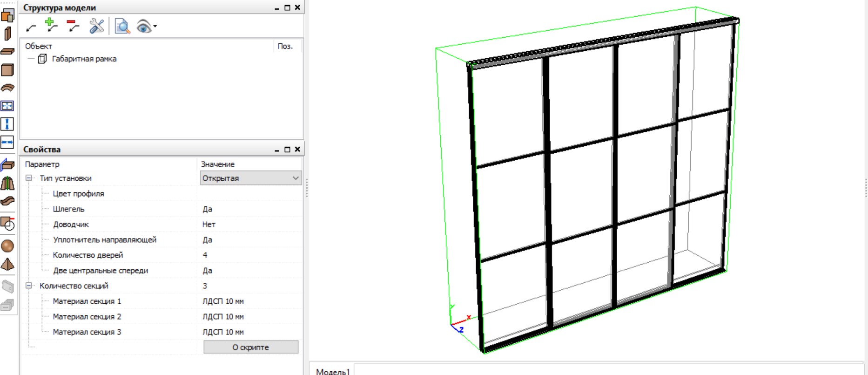This screenshot has width=868, height=375.
Task: Open the wrench and screwdriver settings icon
Action: click(x=96, y=26)
